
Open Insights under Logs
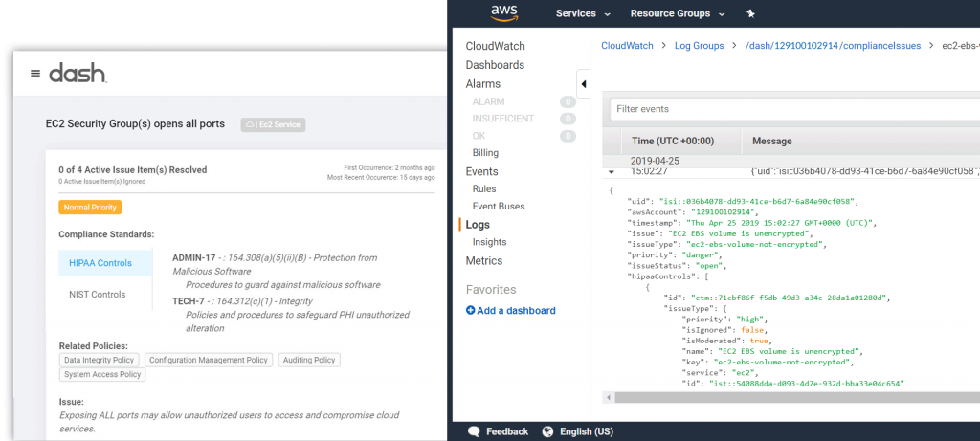tap(489, 242)
